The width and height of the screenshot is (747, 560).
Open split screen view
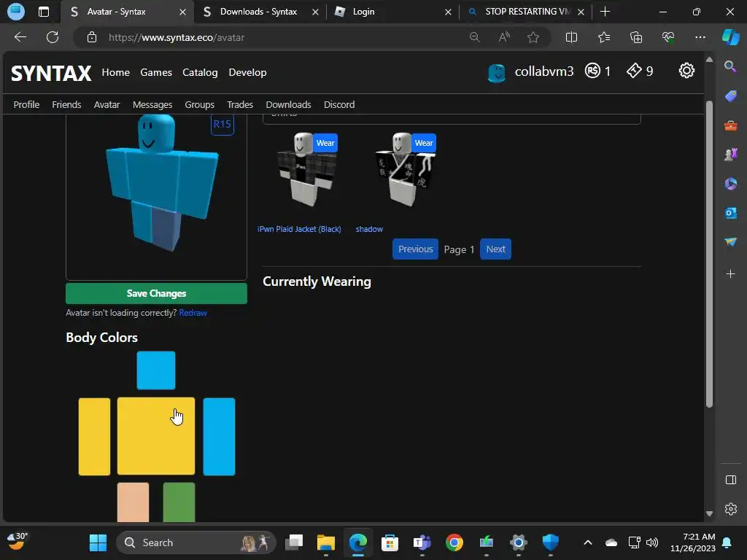[x=571, y=37]
